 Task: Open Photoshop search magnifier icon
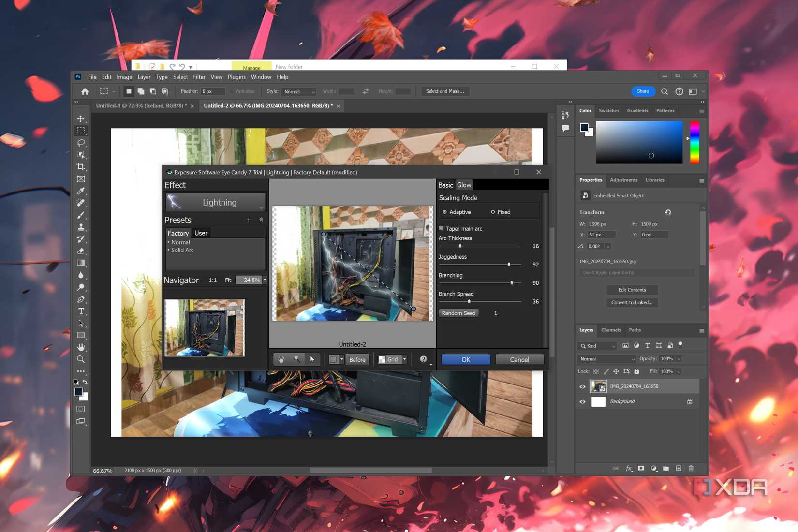click(665, 91)
